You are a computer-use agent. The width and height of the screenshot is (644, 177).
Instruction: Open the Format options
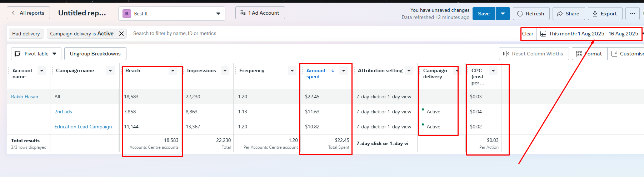pyautogui.click(x=589, y=54)
